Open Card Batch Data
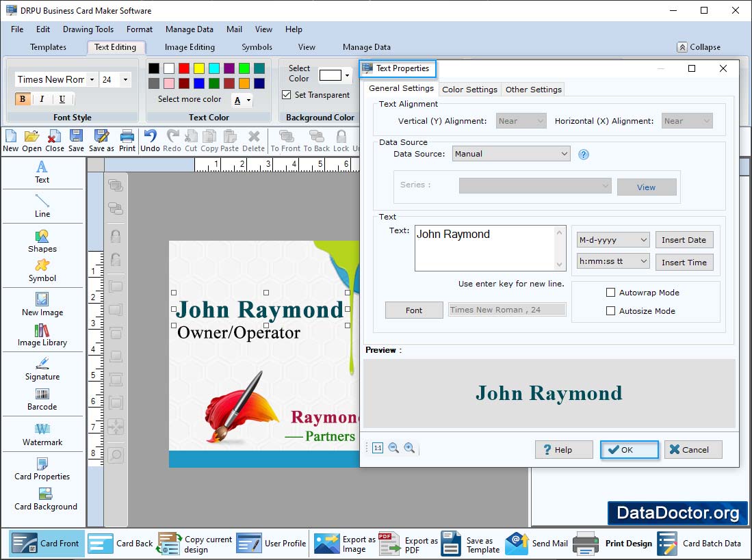752x560 pixels. (699, 544)
